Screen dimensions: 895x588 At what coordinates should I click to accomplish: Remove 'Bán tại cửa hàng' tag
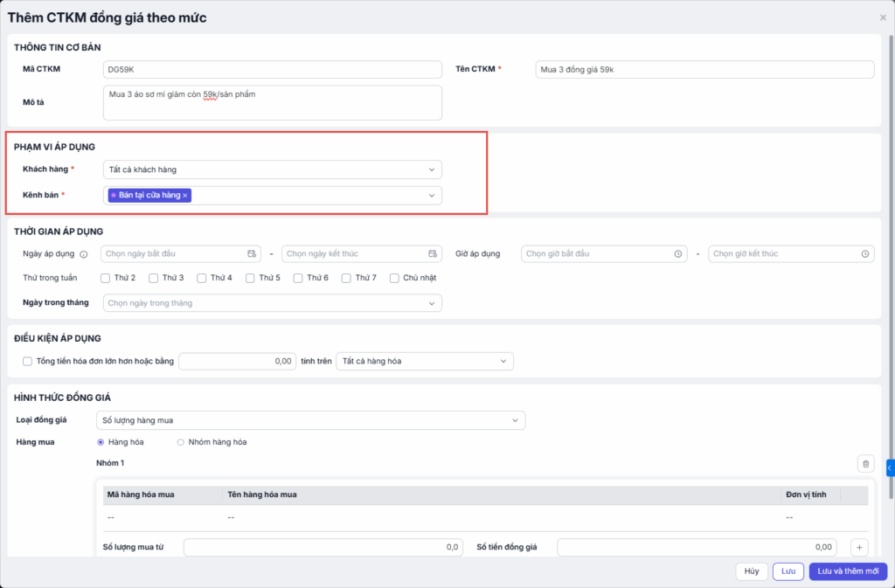click(x=185, y=196)
